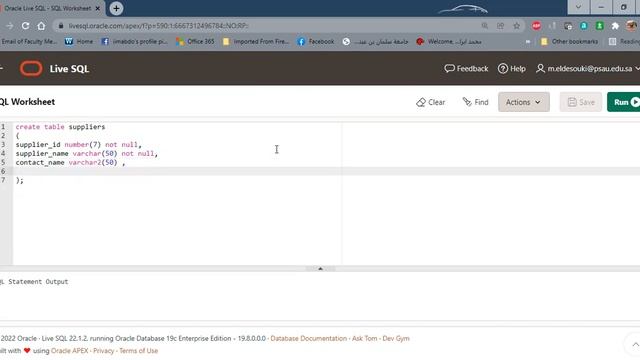Click on 'supplier_id number(7) not null,' line
The width and height of the screenshot is (640, 360).
[x=79, y=144]
